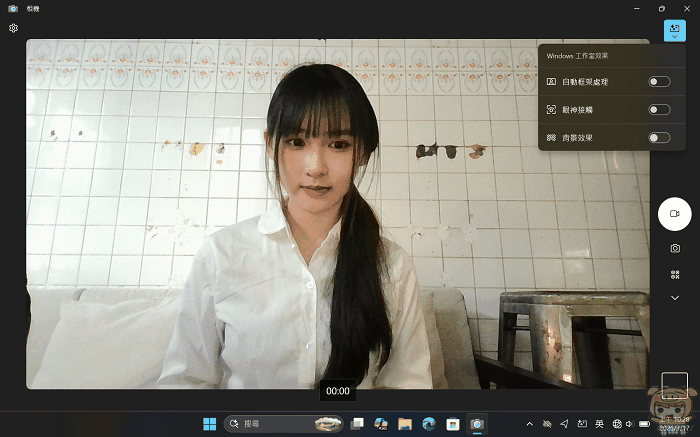700x437 pixels.
Task: Click the 自動框架處理 label in effects panel
Action: point(586,81)
